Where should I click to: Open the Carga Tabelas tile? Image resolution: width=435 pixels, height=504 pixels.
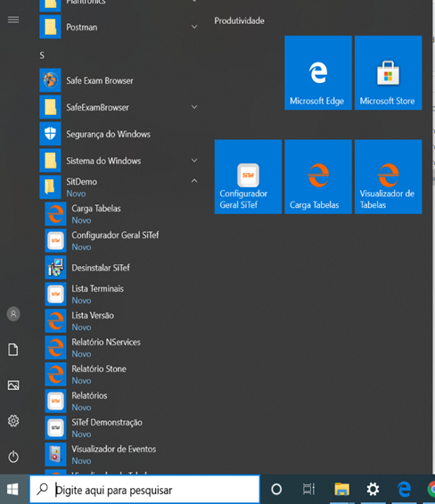[318, 177]
